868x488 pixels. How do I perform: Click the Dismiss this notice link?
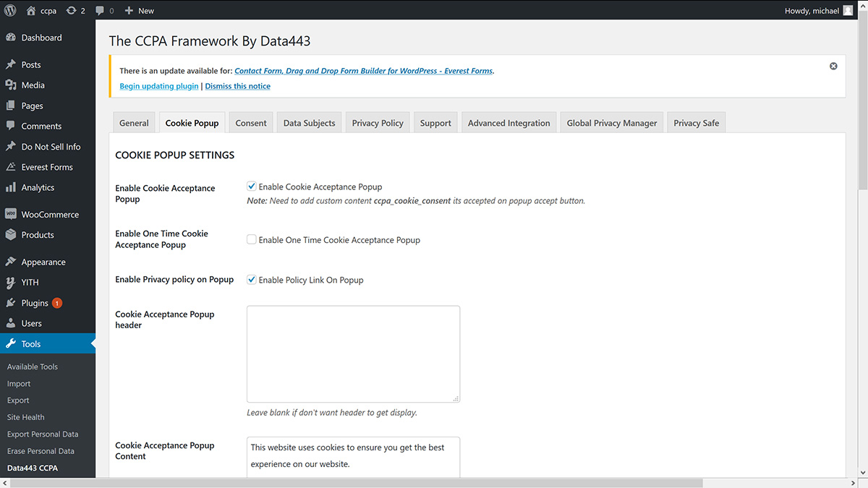pyautogui.click(x=238, y=86)
